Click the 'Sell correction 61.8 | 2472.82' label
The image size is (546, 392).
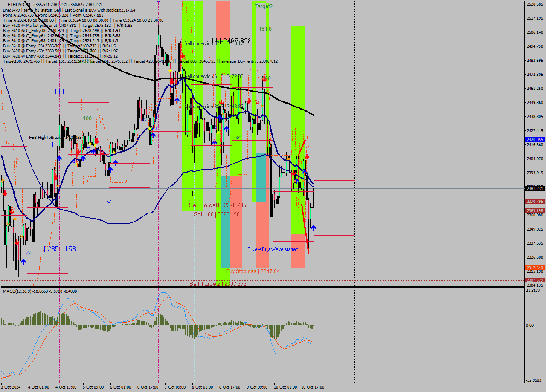point(214,76)
